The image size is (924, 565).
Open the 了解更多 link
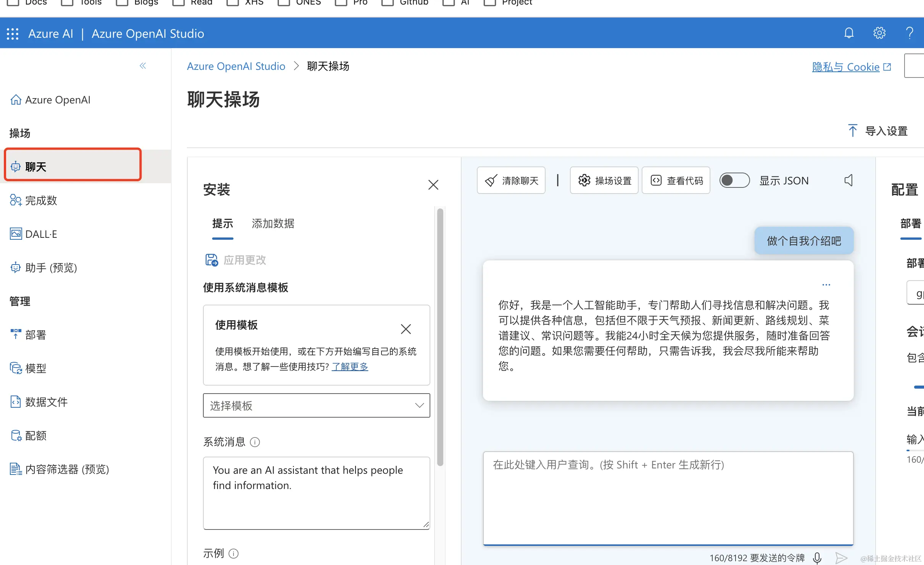tap(350, 366)
